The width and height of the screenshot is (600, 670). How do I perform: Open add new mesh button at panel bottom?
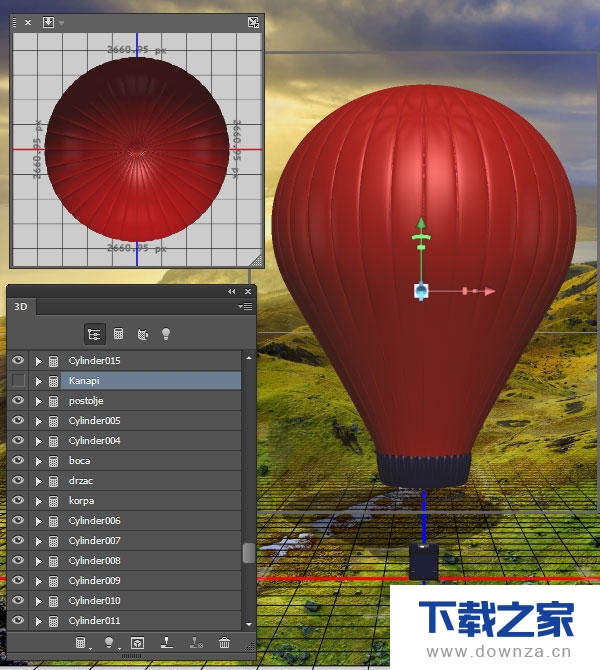point(81,642)
